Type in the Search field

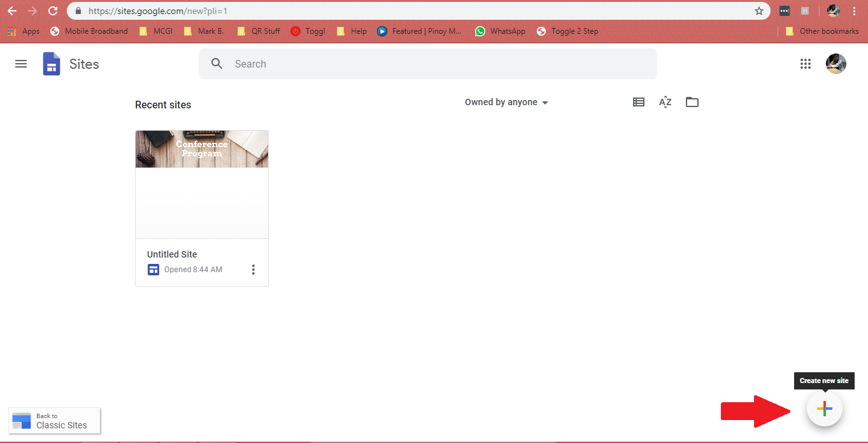pos(428,64)
